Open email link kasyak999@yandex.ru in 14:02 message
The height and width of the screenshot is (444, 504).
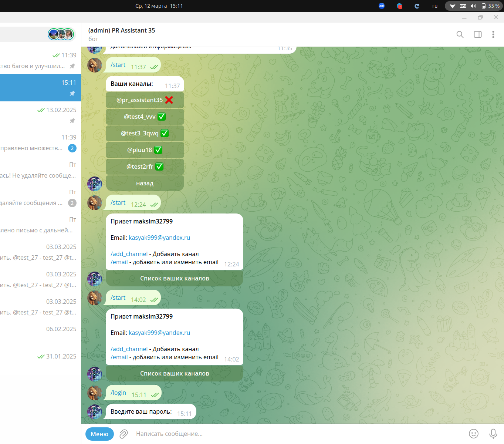pos(159,333)
